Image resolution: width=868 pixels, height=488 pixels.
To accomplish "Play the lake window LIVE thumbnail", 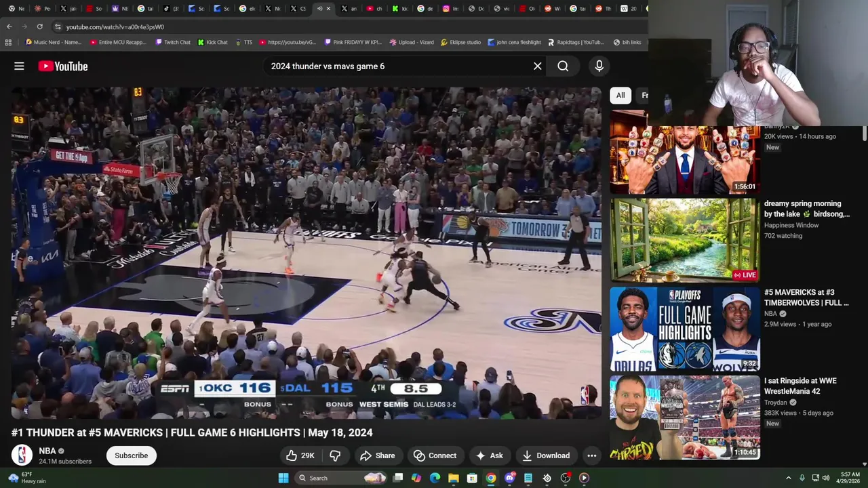I will [685, 241].
